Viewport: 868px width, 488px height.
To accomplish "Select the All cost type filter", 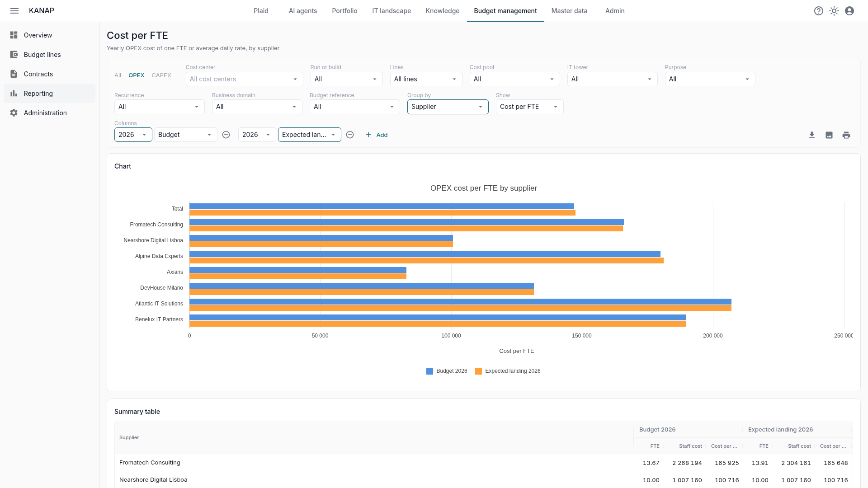I will point(118,75).
